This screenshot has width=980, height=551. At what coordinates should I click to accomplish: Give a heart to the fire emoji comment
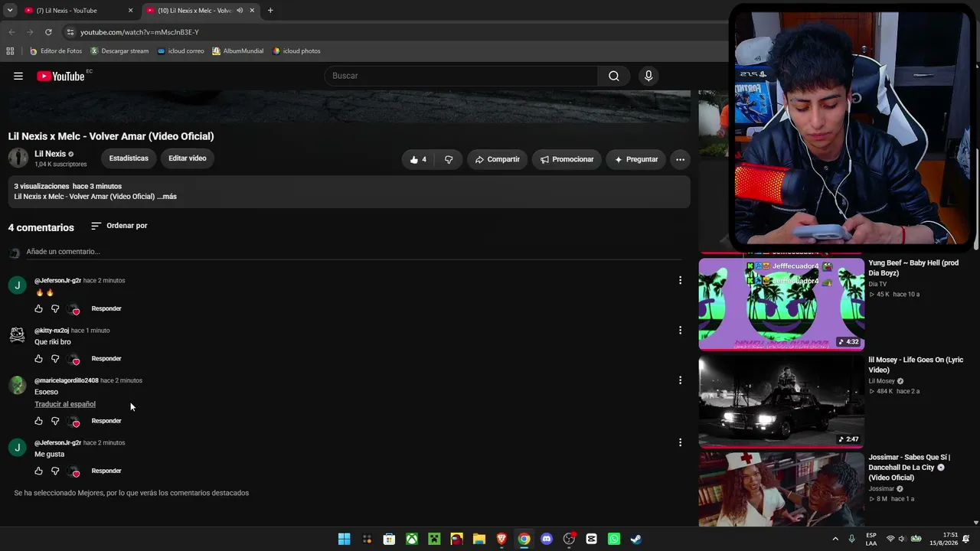[x=73, y=309]
